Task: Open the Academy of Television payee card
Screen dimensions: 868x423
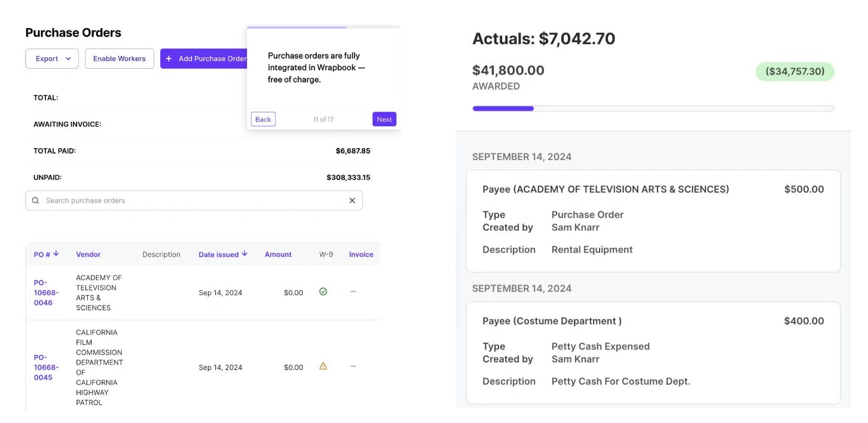Action: point(653,221)
